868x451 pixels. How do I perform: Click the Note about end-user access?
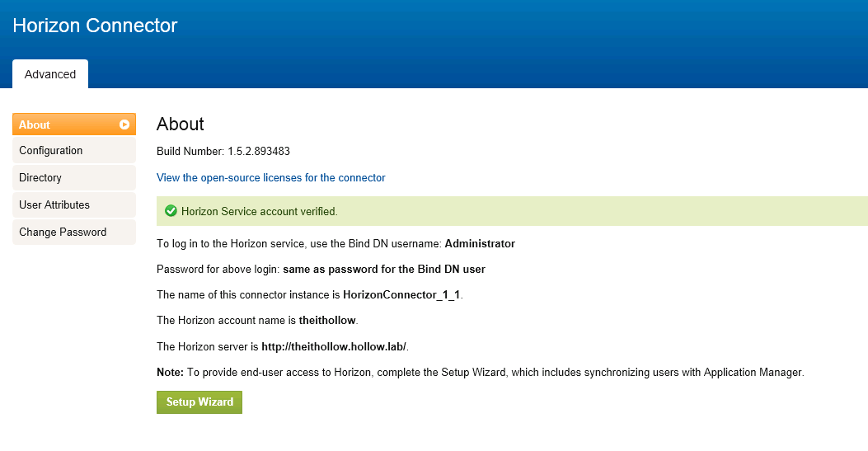[x=480, y=373]
